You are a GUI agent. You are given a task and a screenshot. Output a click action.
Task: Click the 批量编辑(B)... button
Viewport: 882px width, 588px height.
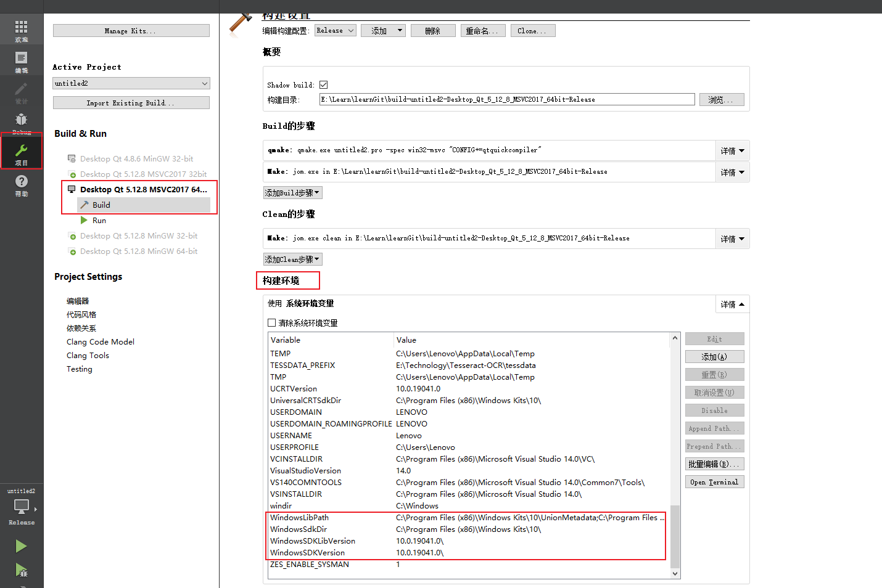[x=715, y=464]
